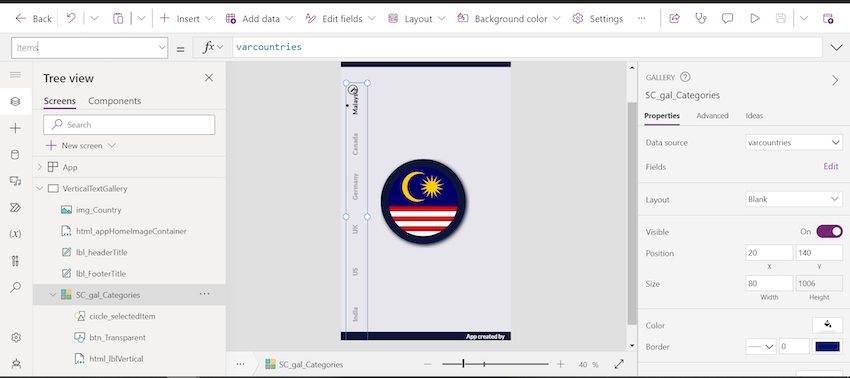Image resolution: width=850 pixels, height=378 pixels.
Task: Open the Add data menu
Action: pyautogui.click(x=259, y=18)
